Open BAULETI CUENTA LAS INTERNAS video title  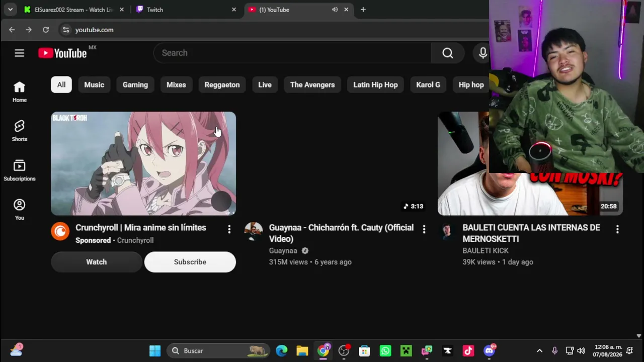[x=531, y=233]
